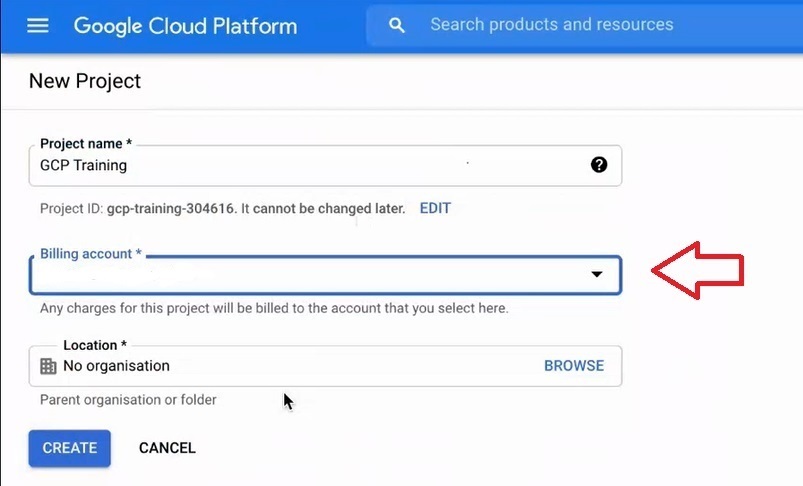Viewport: 803px width, 486px height.
Task: Click into the GCP Training project name field
Action: [x=325, y=165]
